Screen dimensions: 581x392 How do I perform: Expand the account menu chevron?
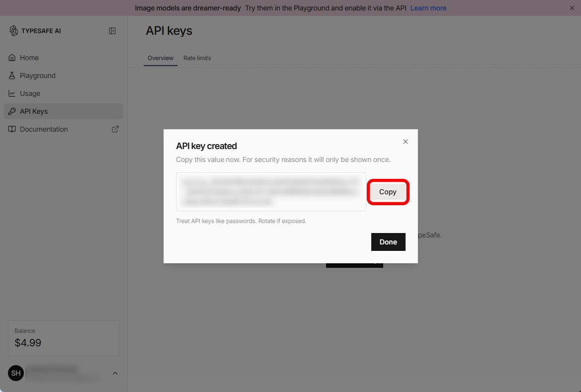(115, 373)
